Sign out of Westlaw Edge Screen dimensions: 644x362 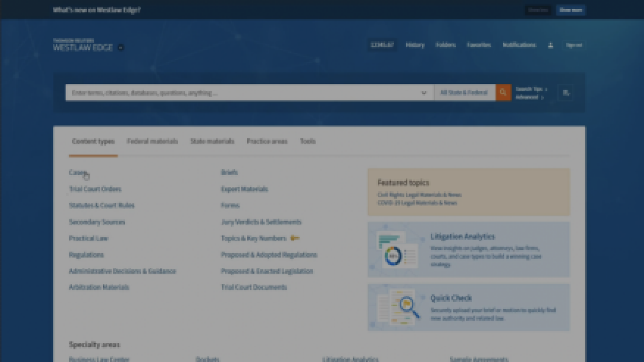click(x=574, y=45)
